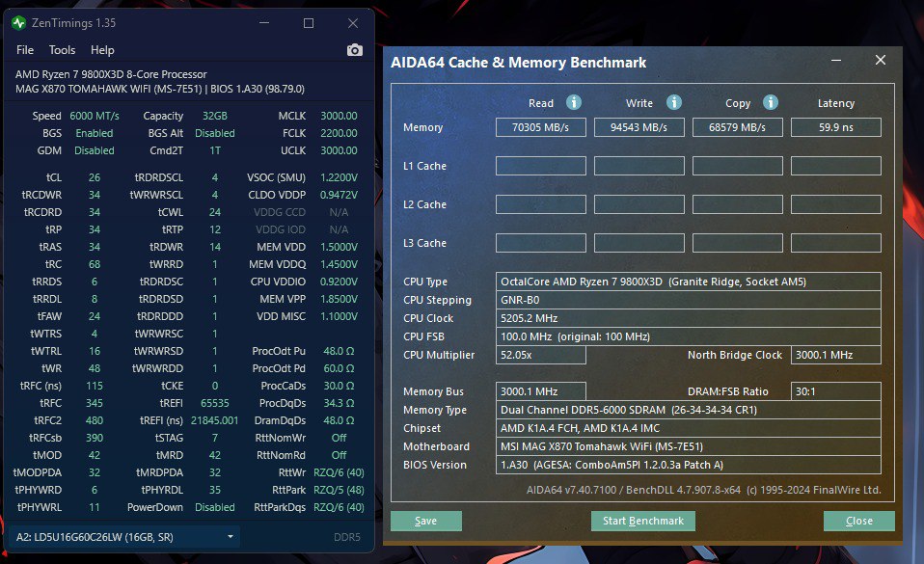Select the Memory Read value 70305 MB/s
This screenshot has height=564, width=924.
click(540, 127)
